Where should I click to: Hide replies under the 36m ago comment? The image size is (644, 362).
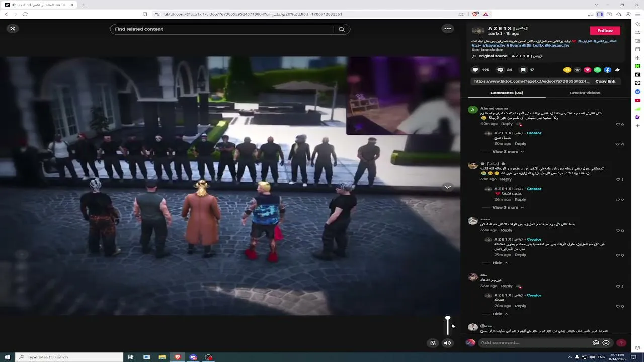point(500,314)
